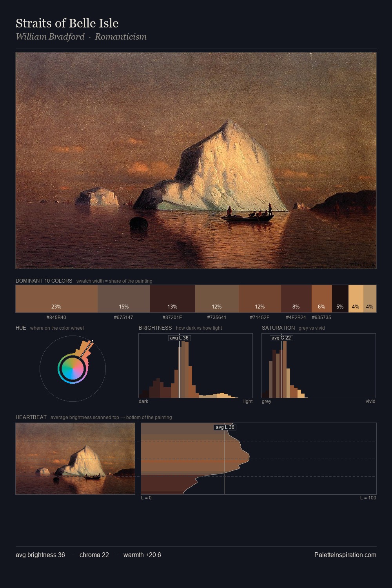Click the 'avg brightness 36' footer stat
The height and width of the screenshot is (588, 392).
[40, 555]
